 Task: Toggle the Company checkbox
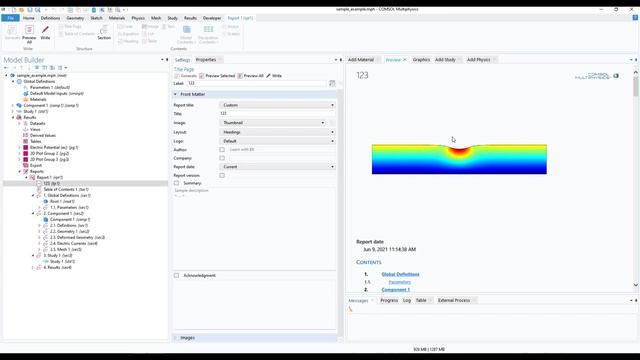(222, 158)
